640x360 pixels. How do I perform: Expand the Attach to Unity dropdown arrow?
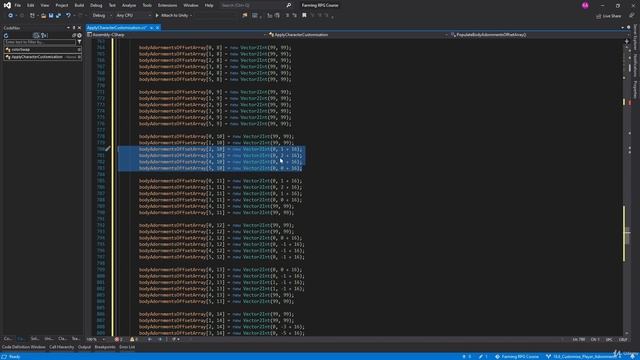(x=191, y=16)
